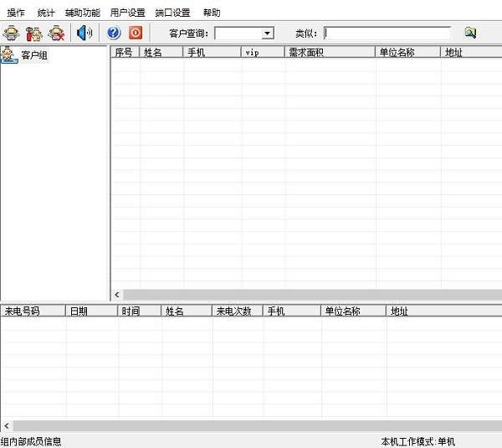Click the add customer toolbar icon
This screenshot has height=448, width=502.
(12, 33)
